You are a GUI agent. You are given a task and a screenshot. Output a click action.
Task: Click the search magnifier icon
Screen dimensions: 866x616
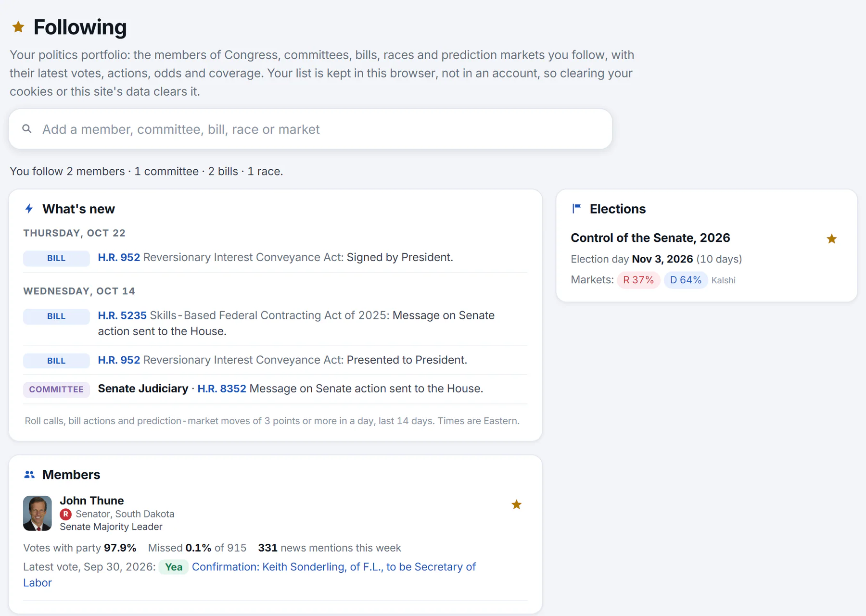(x=27, y=129)
